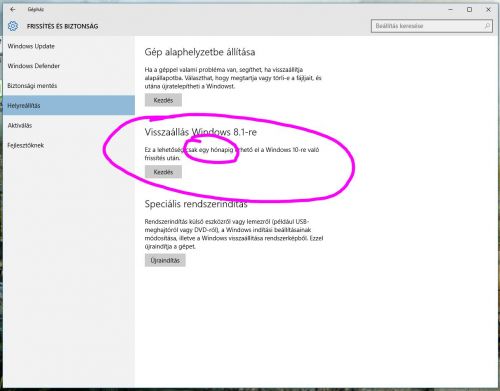This screenshot has width=500, height=391.
Task: Select Biztonsági mentés in the sidebar
Action: click(x=32, y=86)
